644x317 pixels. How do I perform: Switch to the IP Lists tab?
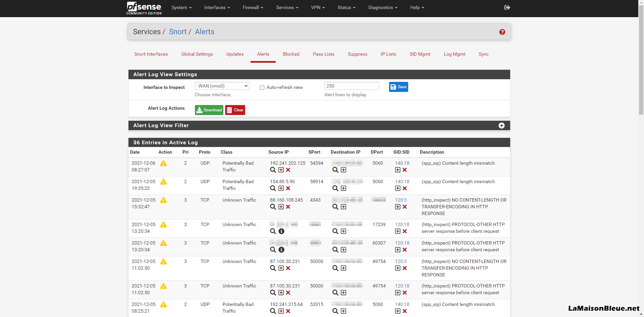tap(388, 54)
